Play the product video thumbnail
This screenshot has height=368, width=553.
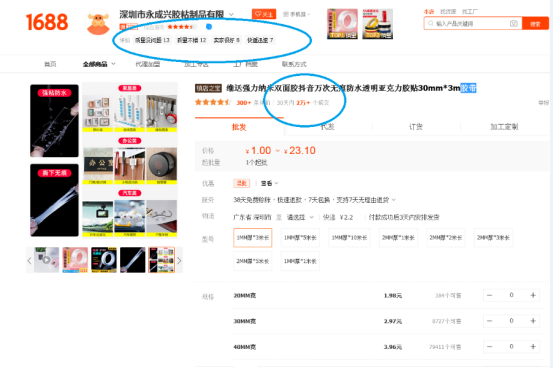[x=46, y=260]
